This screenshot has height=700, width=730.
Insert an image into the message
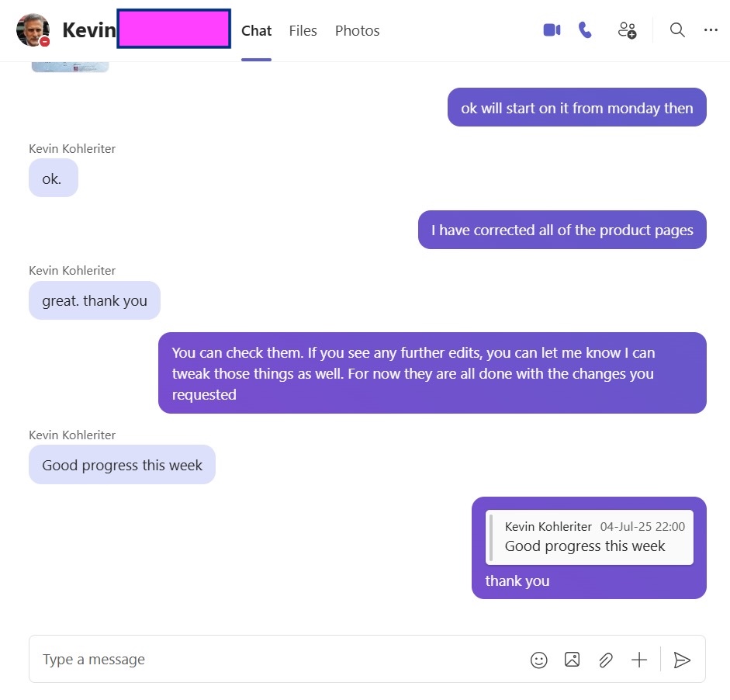tap(572, 660)
